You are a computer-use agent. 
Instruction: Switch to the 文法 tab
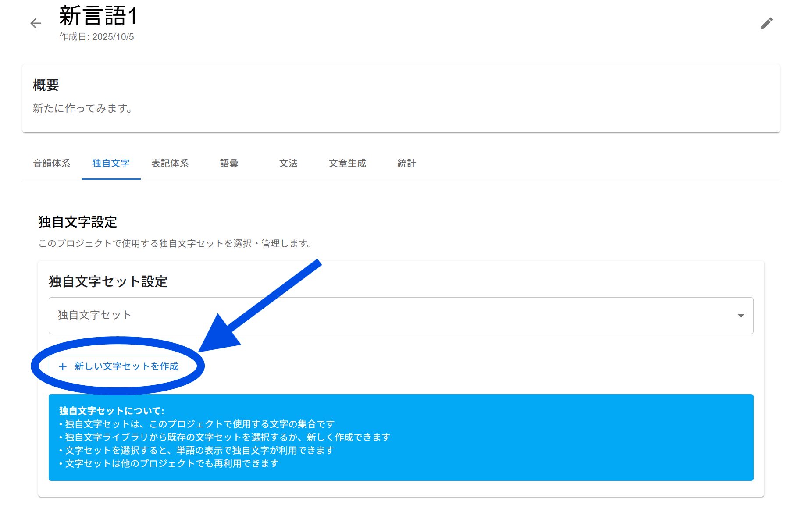tap(288, 164)
